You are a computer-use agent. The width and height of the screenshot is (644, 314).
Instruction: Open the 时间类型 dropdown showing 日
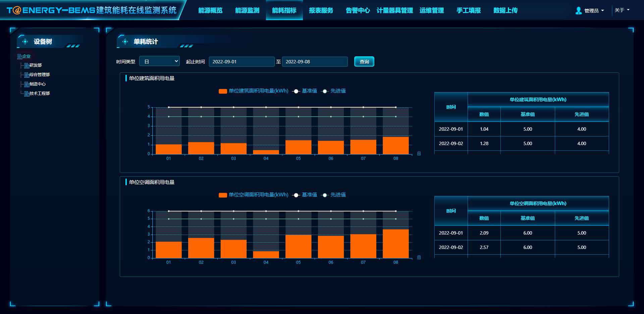pos(159,62)
